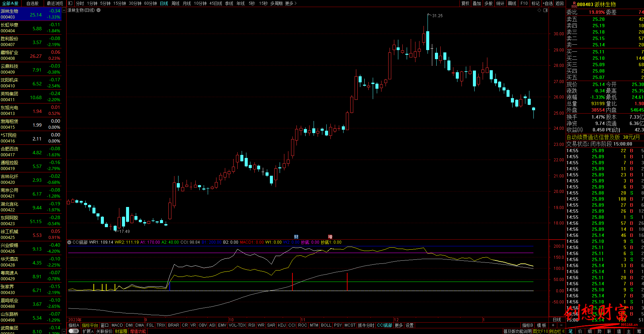Click the 返回 back button
The width and height of the screenshot is (644, 334).
(x=559, y=3)
